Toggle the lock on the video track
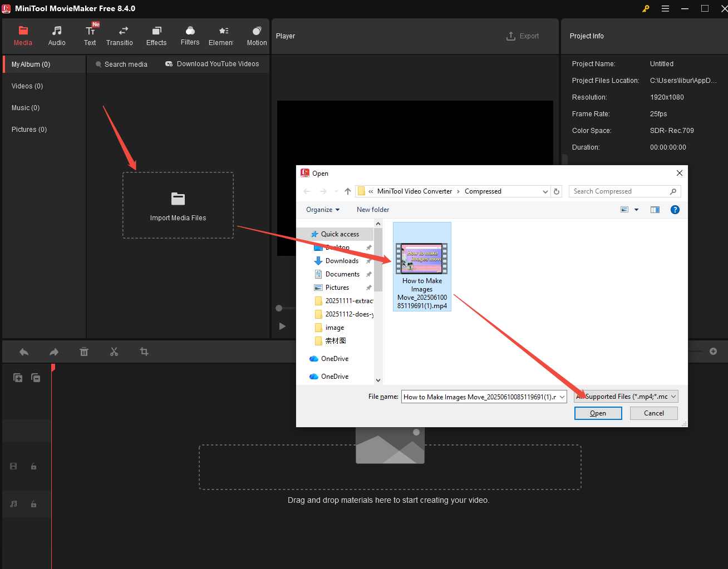The width and height of the screenshot is (728, 569). coord(33,466)
